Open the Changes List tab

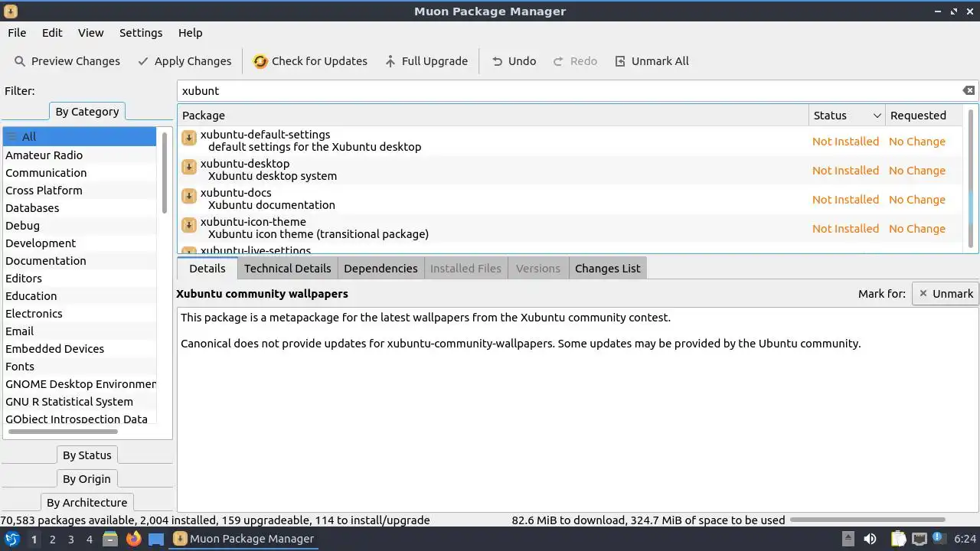(607, 269)
